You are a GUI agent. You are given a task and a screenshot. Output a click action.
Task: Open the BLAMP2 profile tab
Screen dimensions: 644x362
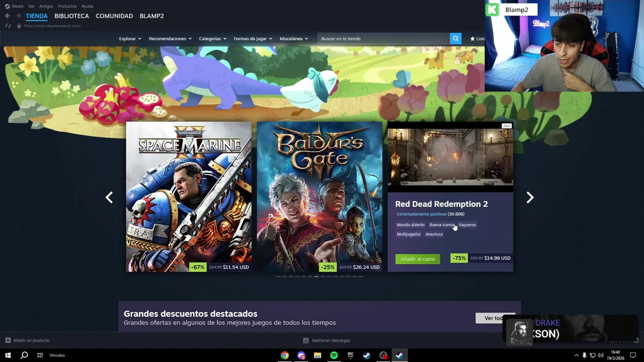coord(151,16)
